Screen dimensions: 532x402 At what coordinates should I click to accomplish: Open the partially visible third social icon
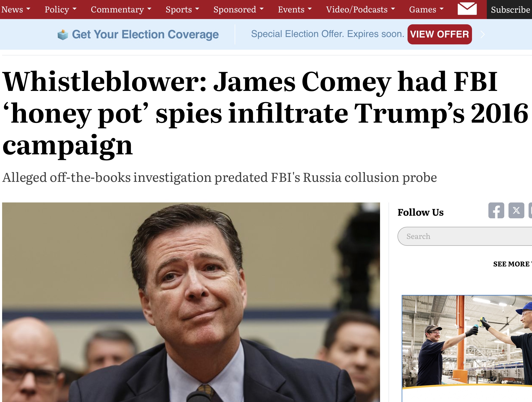click(x=530, y=210)
